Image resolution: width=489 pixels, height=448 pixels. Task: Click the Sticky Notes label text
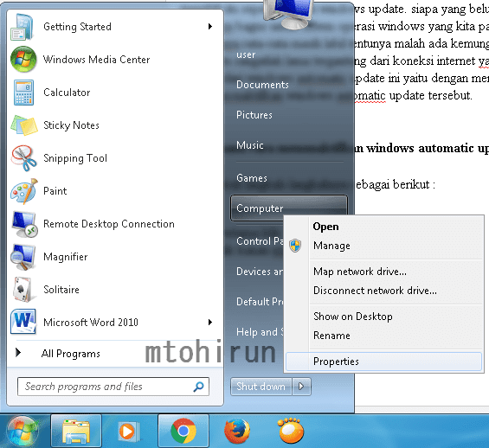(71, 125)
